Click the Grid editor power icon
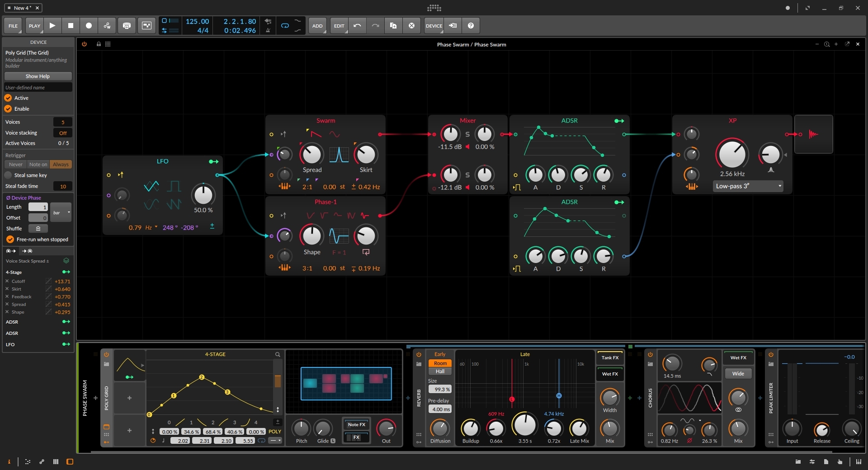868x470 pixels. (x=84, y=44)
